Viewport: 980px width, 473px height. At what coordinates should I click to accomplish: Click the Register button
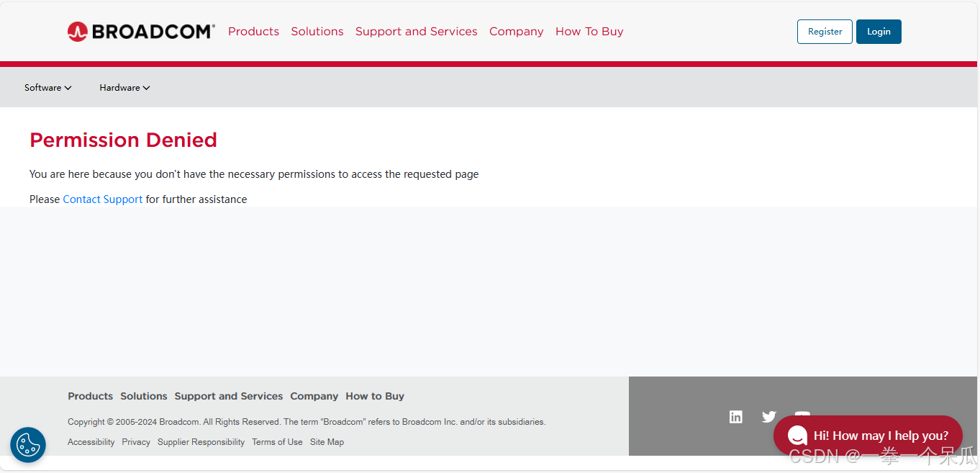825,32
